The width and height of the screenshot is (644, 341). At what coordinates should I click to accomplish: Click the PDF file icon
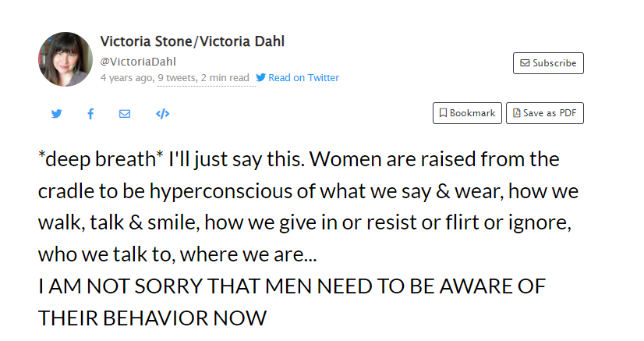tap(515, 113)
